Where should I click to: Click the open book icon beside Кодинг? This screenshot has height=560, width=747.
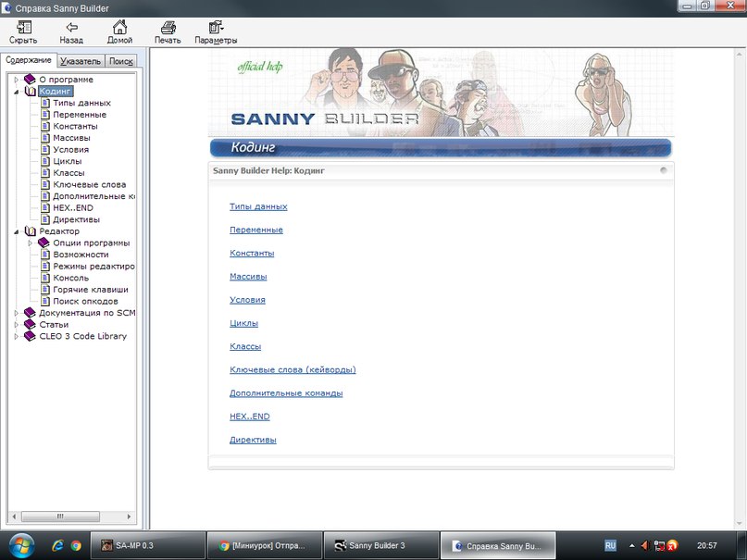[30, 91]
